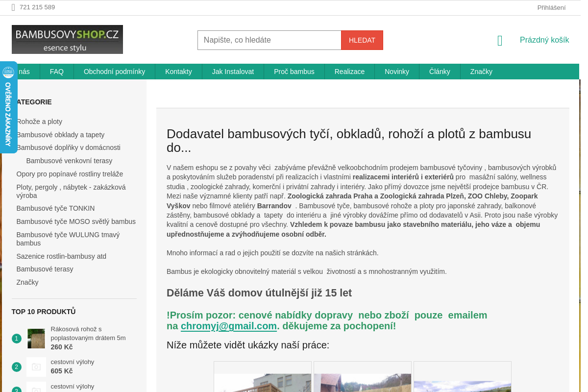Go to Kontakty page
The width and height of the screenshot is (588, 392).
coord(178,72)
